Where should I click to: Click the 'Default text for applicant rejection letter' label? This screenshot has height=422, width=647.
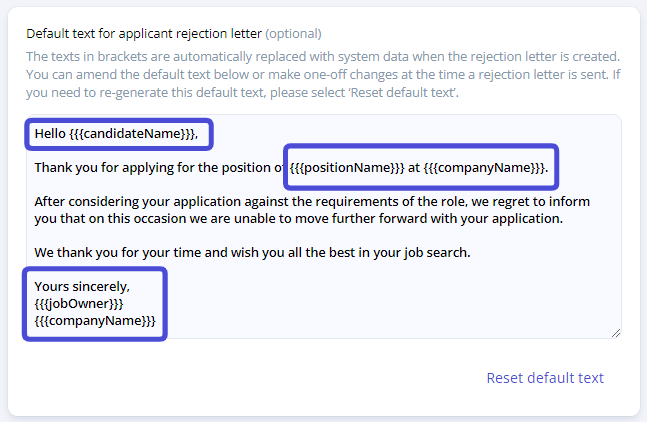pyautogui.click(x=144, y=33)
